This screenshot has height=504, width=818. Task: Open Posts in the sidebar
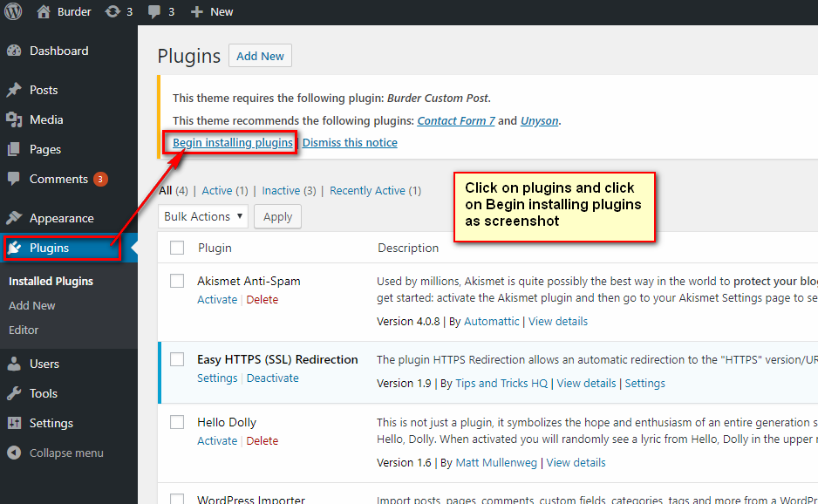point(44,90)
